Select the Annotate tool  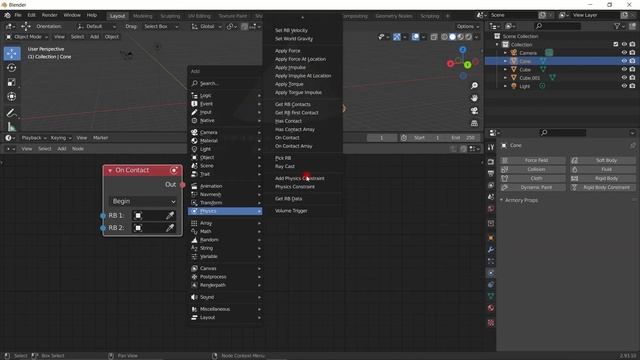[11, 113]
